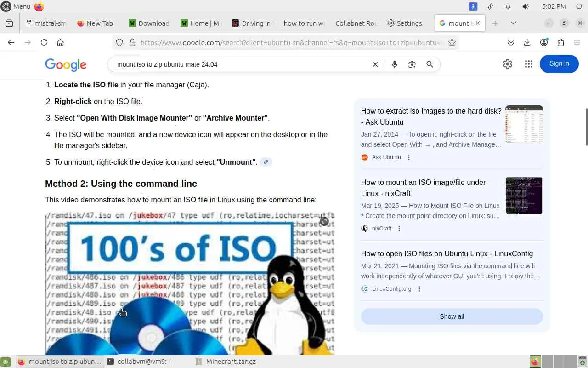Close the active 'mount is' tab
The width and height of the screenshot is (588, 368).
(478, 23)
